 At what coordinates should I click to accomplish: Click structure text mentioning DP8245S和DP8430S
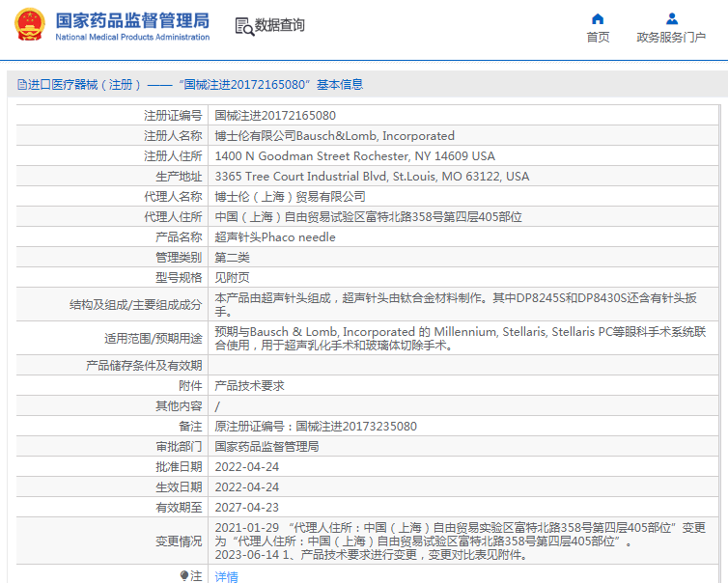point(456,304)
